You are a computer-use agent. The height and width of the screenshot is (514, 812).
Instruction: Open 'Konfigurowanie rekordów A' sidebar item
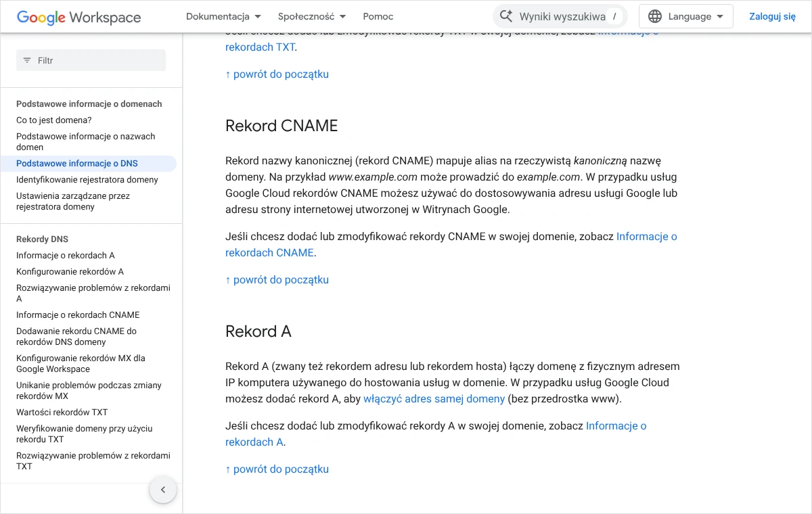click(x=70, y=271)
